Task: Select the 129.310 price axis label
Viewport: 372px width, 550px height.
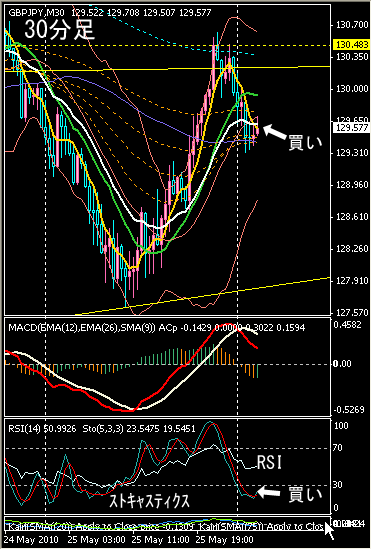Action: pos(352,153)
